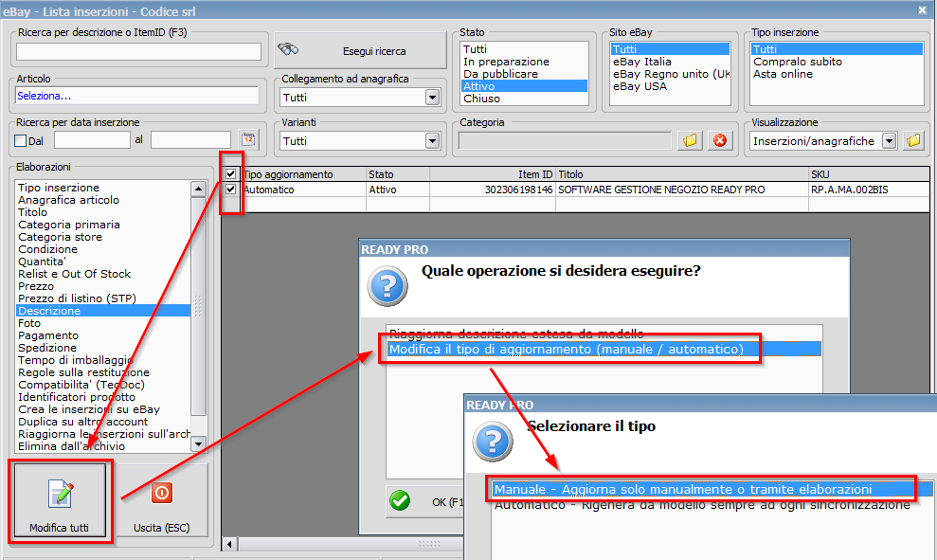The width and height of the screenshot is (937, 560).
Task: Click Titolo column header
Action: click(x=682, y=174)
